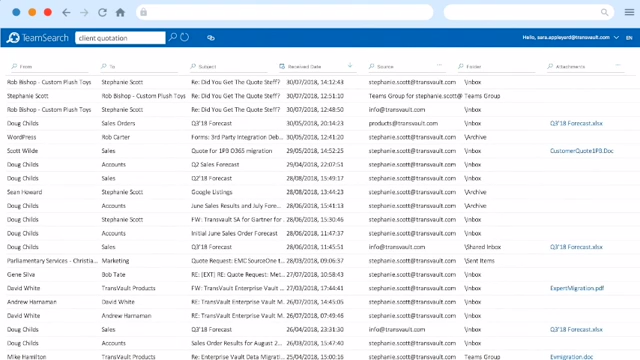Click the Folder filter field

497,67
